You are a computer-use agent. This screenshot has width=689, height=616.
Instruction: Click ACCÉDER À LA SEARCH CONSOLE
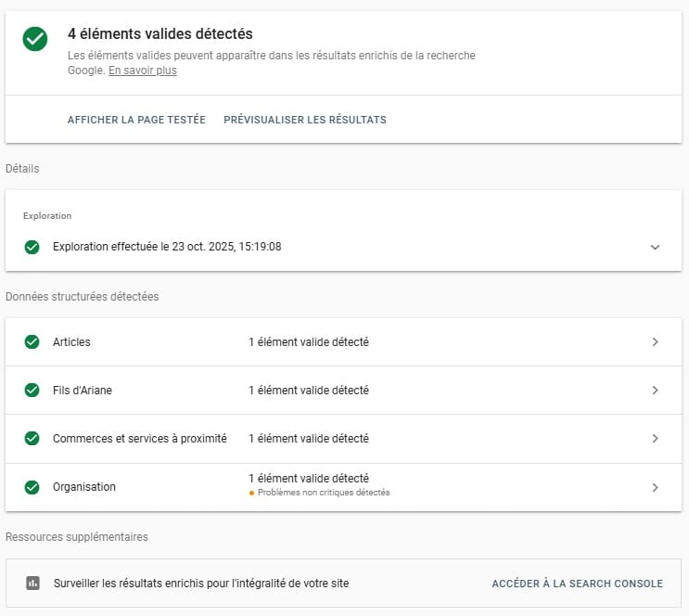[x=577, y=584]
